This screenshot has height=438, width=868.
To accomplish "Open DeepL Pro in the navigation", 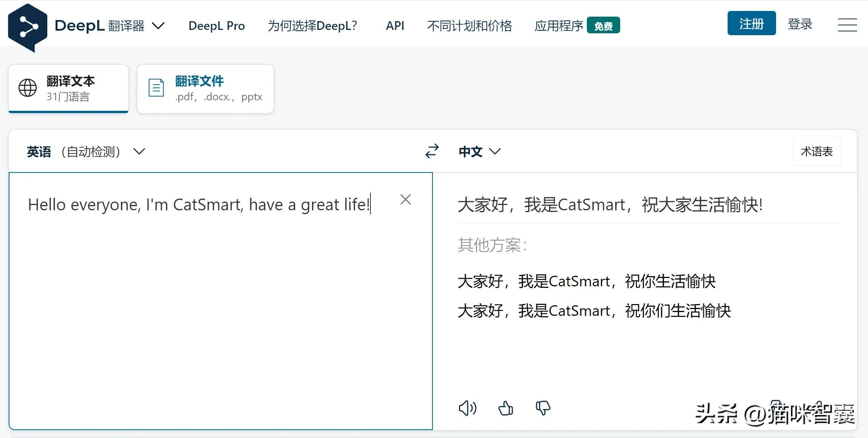I will (216, 26).
